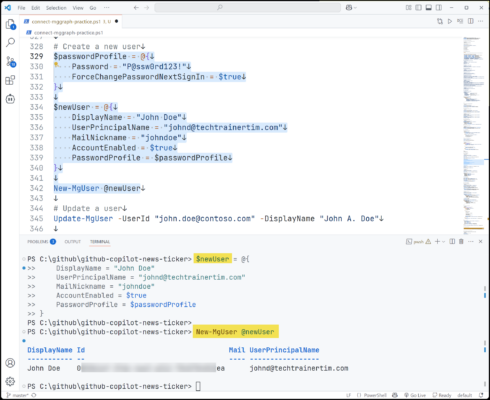This screenshot has height=400, width=490.
Task: Switch to the Terminal panel tab
Action: (x=100, y=242)
